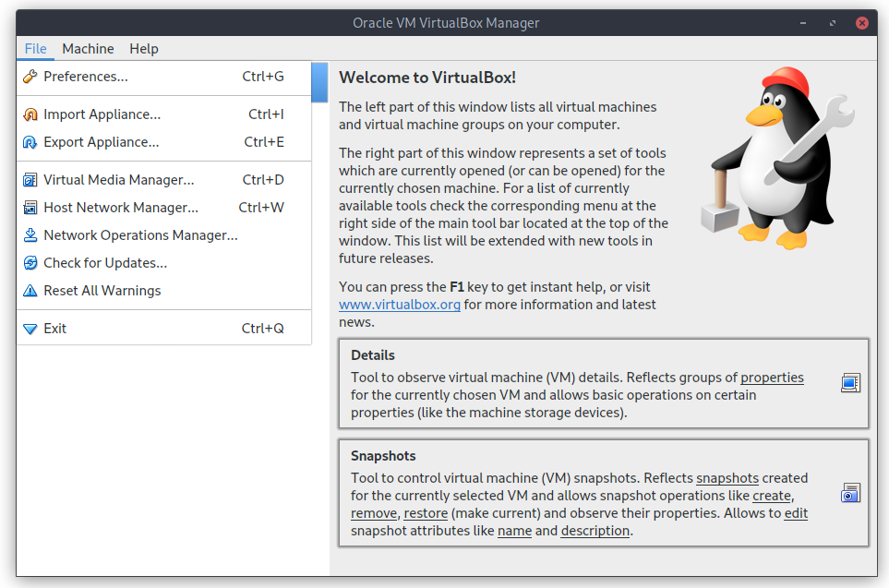Click the Check for Updates icon
889x588 pixels.
coord(30,263)
